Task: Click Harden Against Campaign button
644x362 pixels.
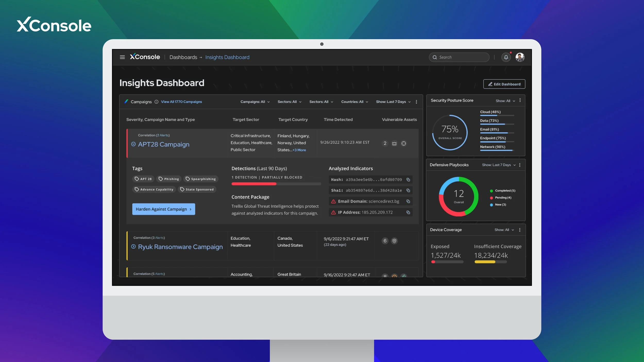Action: (x=164, y=209)
